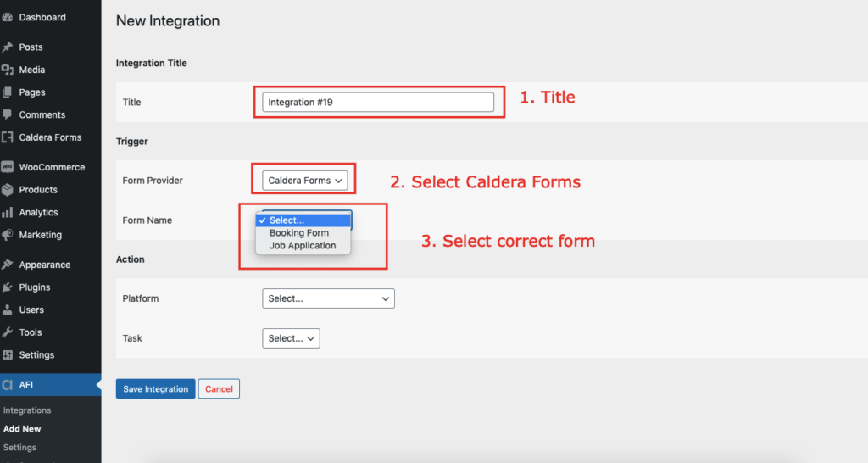The height and width of the screenshot is (463, 868).
Task: Click the Posts pushpin icon
Action: [x=7, y=47]
